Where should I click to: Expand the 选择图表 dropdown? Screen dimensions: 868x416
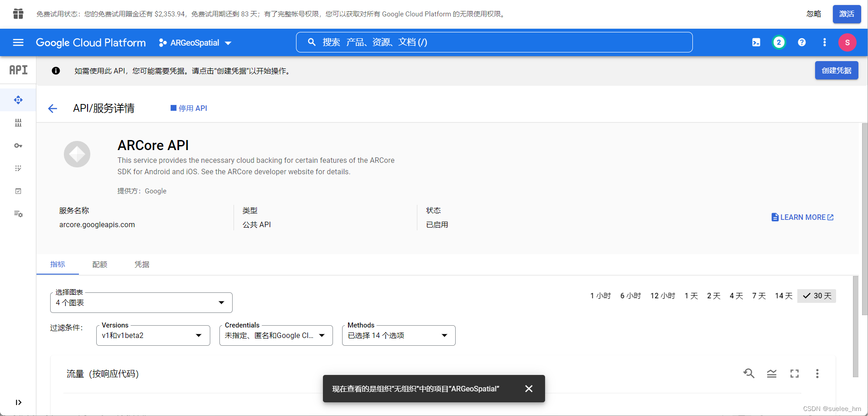click(141, 303)
